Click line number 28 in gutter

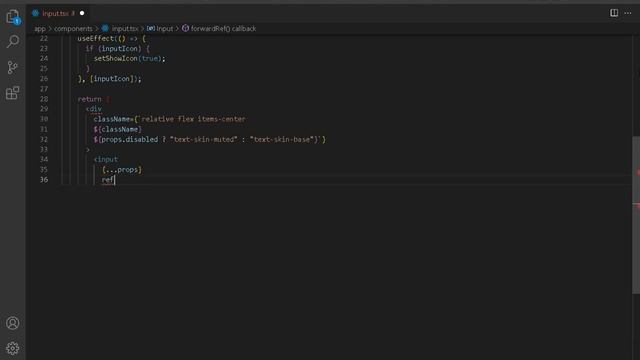44,99
